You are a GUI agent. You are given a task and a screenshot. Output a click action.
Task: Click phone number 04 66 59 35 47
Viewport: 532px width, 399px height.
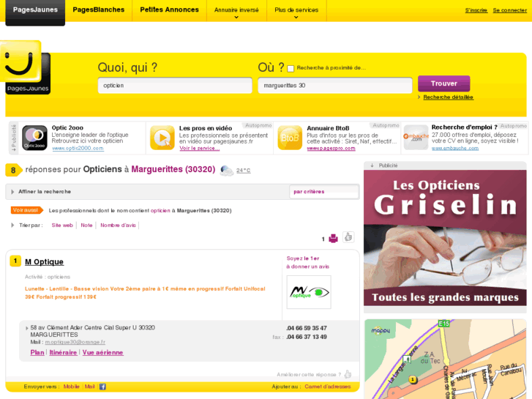307,328
